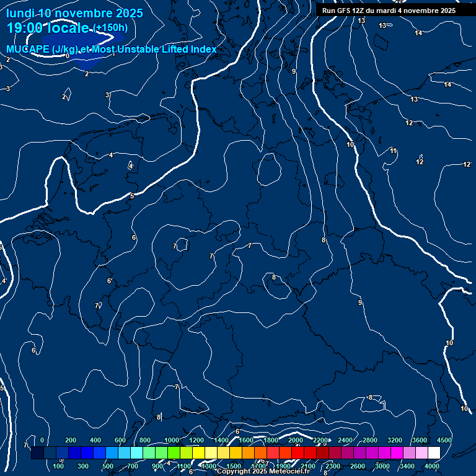Click the cyan 700–800 legend swatch

click(136, 452)
